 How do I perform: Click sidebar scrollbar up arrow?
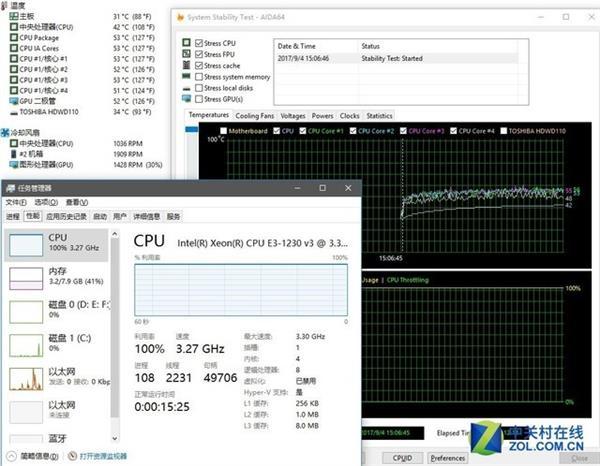click(115, 234)
